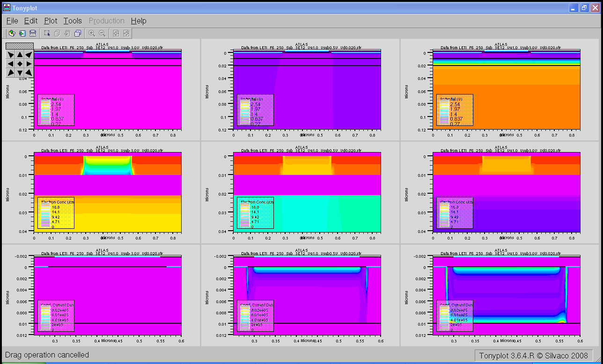603x364 pixels.
Task: Click the 'Drag operation cancelled' status message
Action: pyautogui.click(x=47, y=355)
